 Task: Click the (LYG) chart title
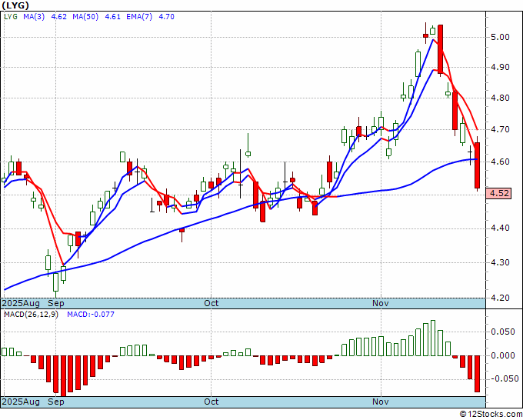point(15,5)
